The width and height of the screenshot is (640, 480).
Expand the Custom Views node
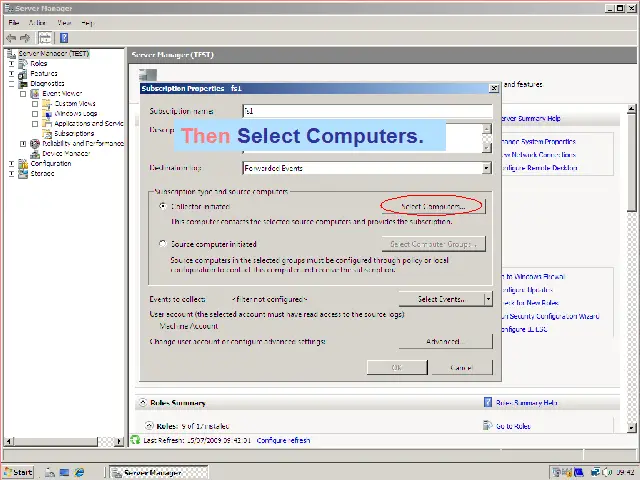[x=35, y=104]
